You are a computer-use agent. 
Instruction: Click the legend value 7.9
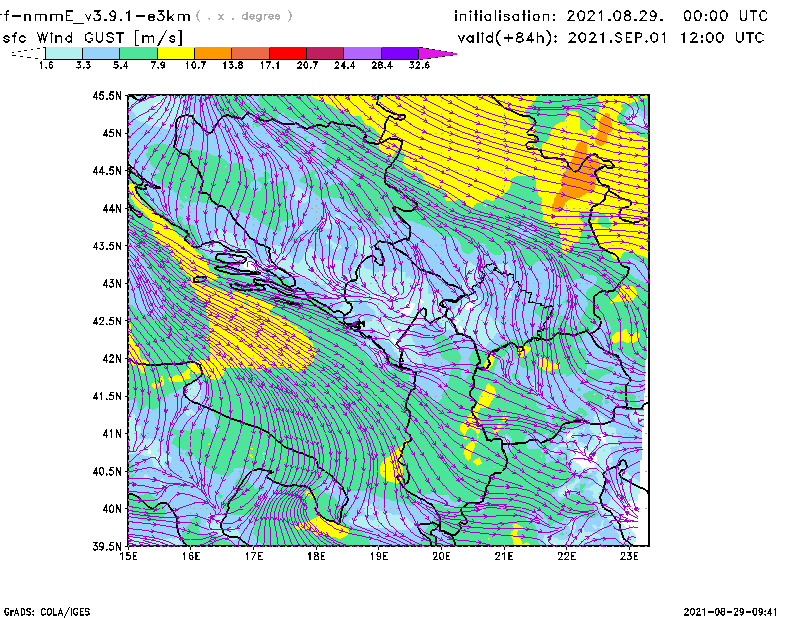click(158, 65)
